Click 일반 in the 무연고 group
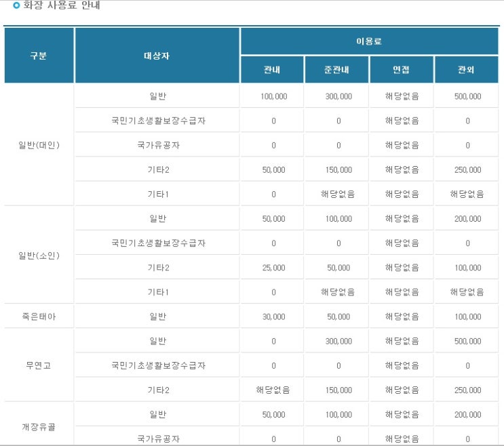 point(158,341)
